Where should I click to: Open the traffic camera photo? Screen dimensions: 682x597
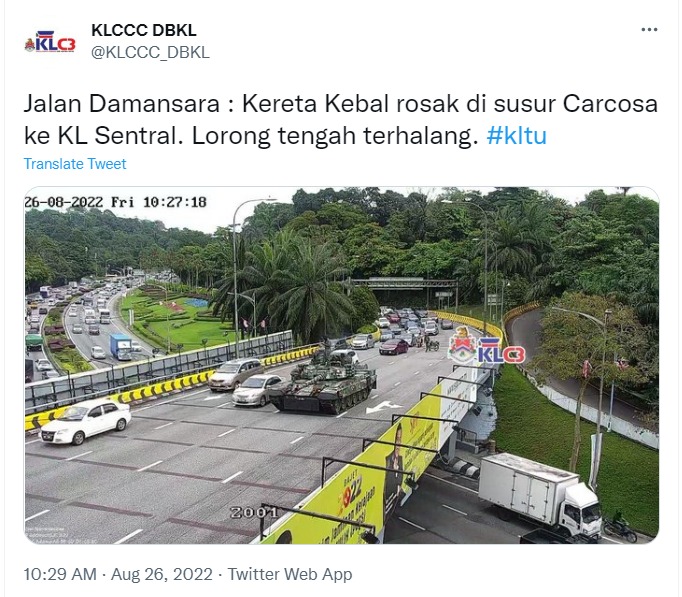341,365
